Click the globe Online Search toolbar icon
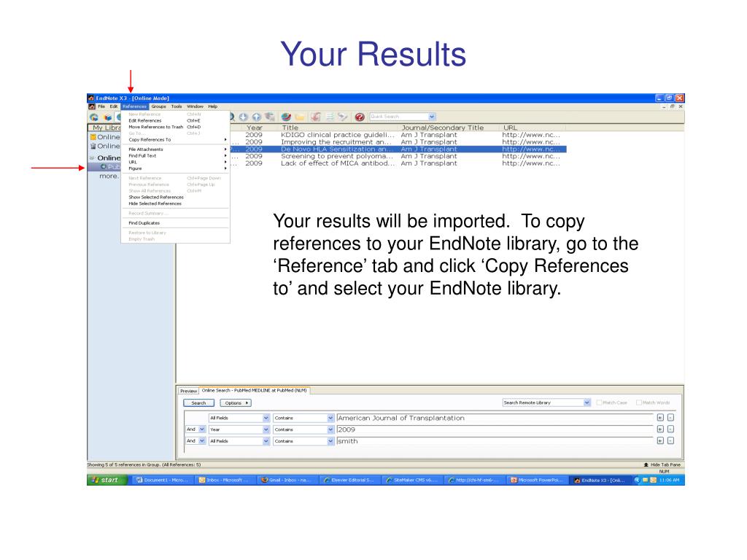This screenshot has height=560, width=747. pyautogui.click(x=286, y=117)
